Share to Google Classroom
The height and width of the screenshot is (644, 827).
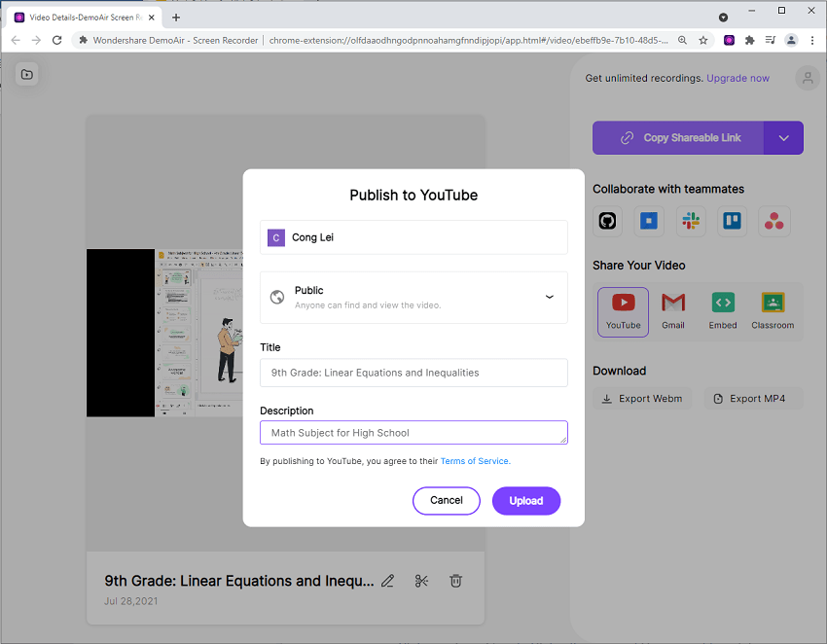coord(773,311)
